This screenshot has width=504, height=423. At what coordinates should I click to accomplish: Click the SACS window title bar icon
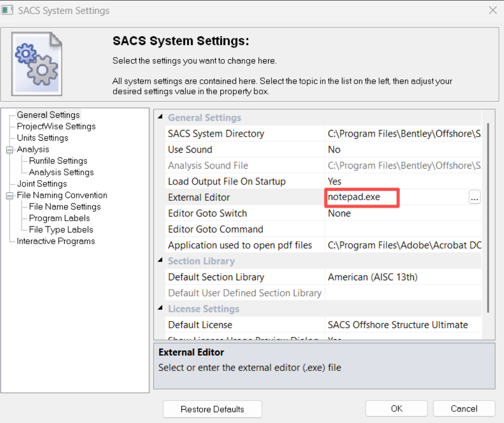(8, 10)
